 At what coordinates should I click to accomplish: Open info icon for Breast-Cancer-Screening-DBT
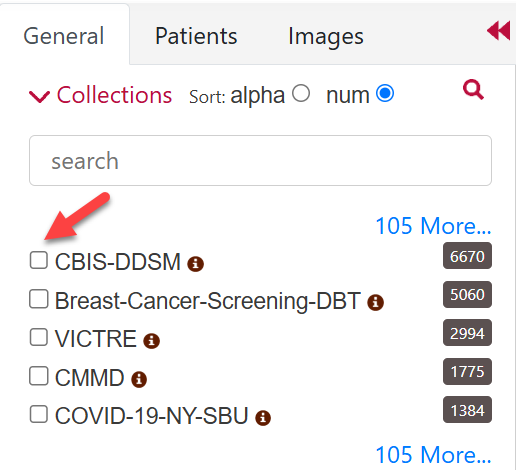point(375,302)
